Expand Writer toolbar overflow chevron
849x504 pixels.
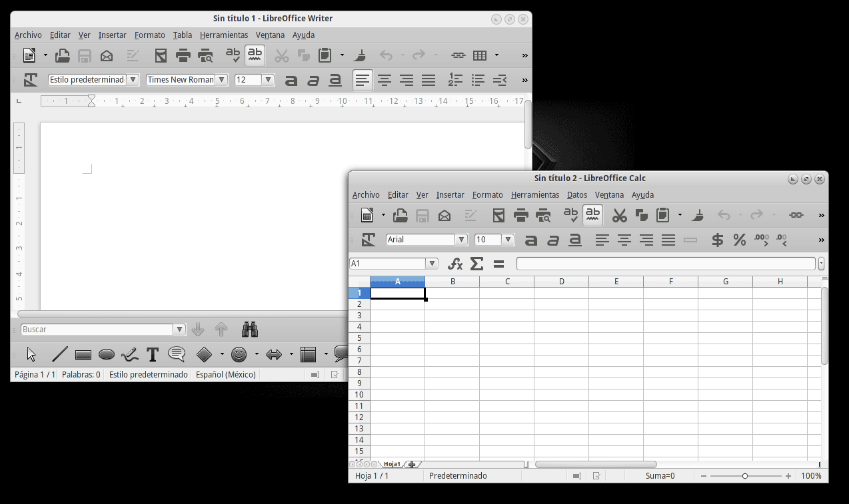pos(524,56)
